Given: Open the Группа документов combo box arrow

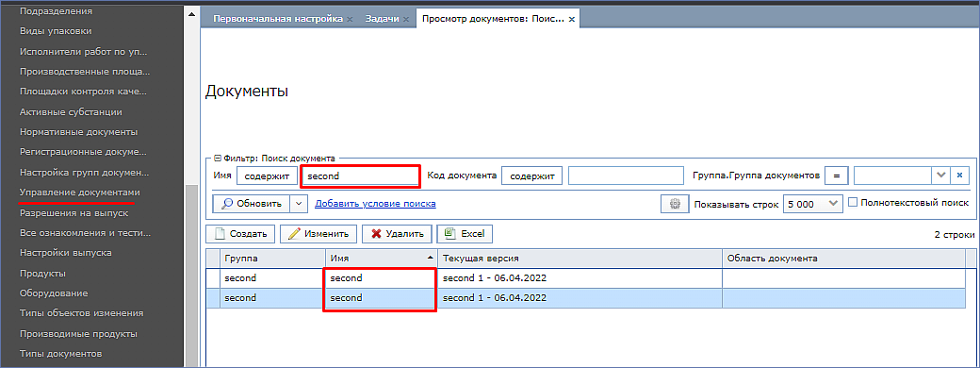Looking at the screenshot, I should point(941,176).
